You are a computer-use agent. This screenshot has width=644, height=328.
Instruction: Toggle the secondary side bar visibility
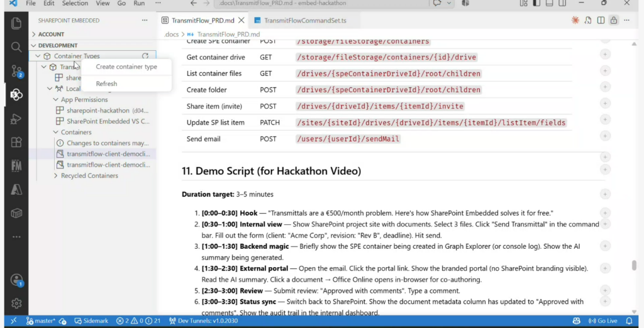pyautogui.click(x=562, y=3)
